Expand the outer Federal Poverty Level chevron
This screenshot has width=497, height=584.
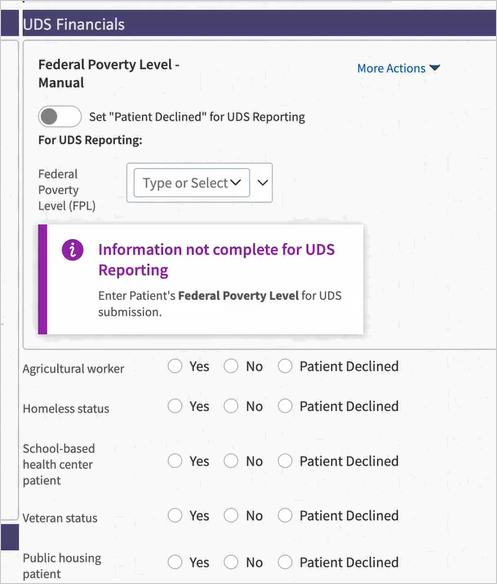[263, 182]
